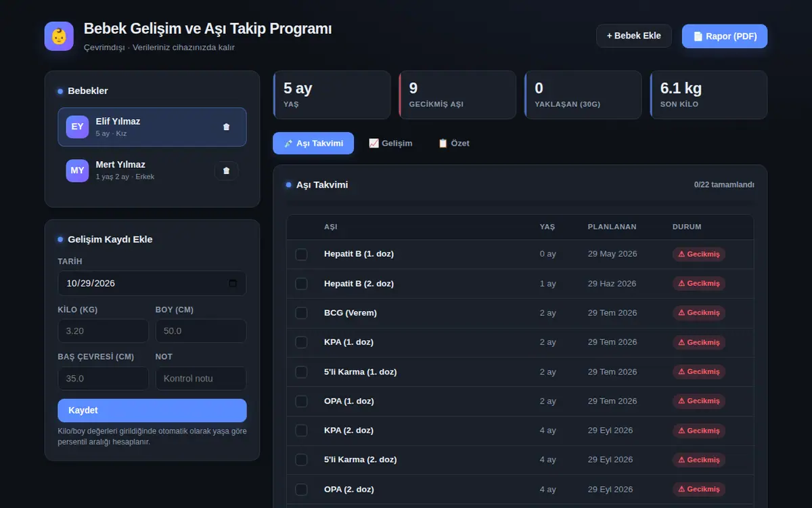This screenshot has width=812, height=508.
Task: Mark OPA (1. doz) as completed
Action: 301,401
